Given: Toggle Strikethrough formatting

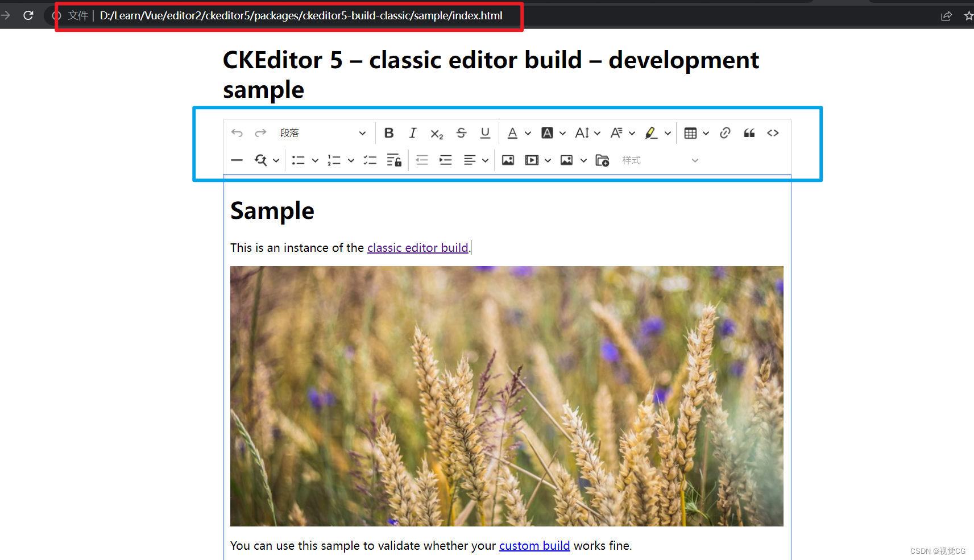Looking at the screenshot, I should 461,133.
